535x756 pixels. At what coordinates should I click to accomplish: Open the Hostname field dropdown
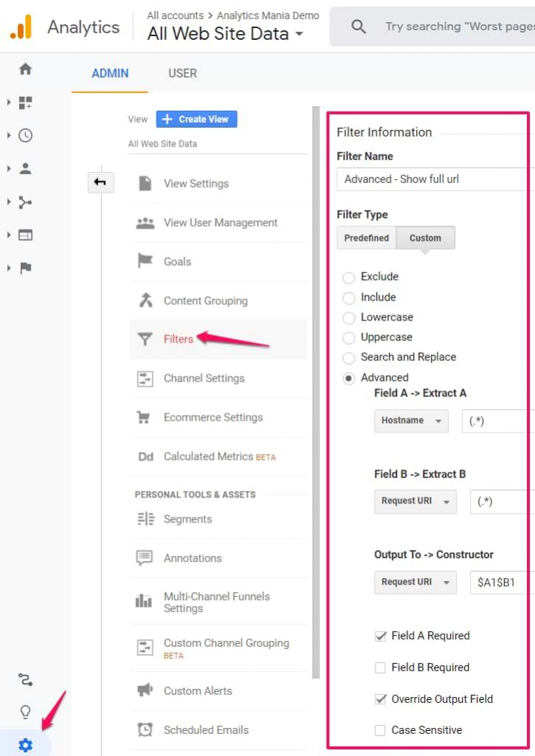tap(411, 421)
